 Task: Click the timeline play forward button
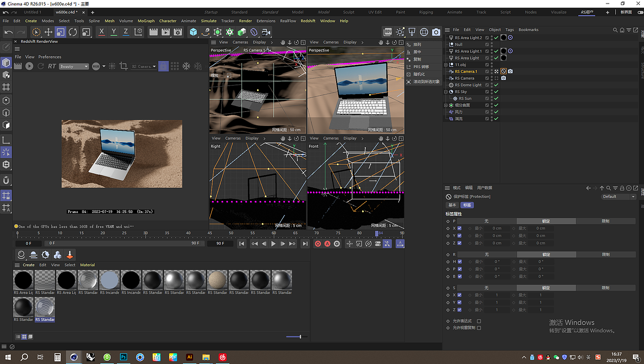pos(273,244)
